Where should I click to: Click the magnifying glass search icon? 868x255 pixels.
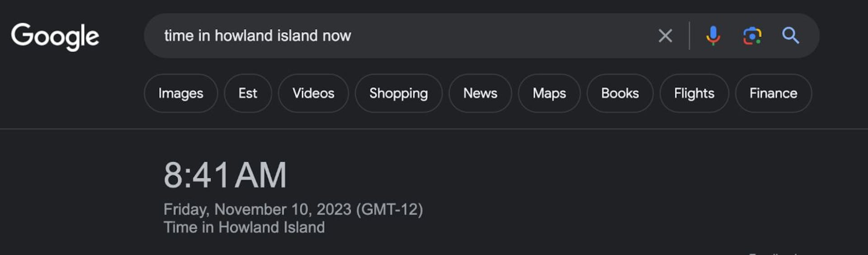(790, 36)
